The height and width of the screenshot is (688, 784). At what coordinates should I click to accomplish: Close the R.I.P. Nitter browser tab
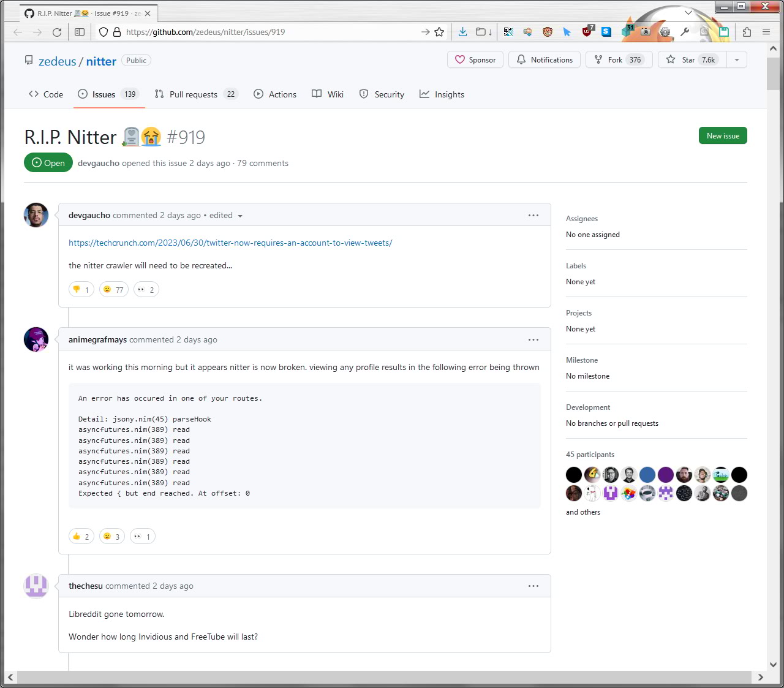[x=148, y=13]
